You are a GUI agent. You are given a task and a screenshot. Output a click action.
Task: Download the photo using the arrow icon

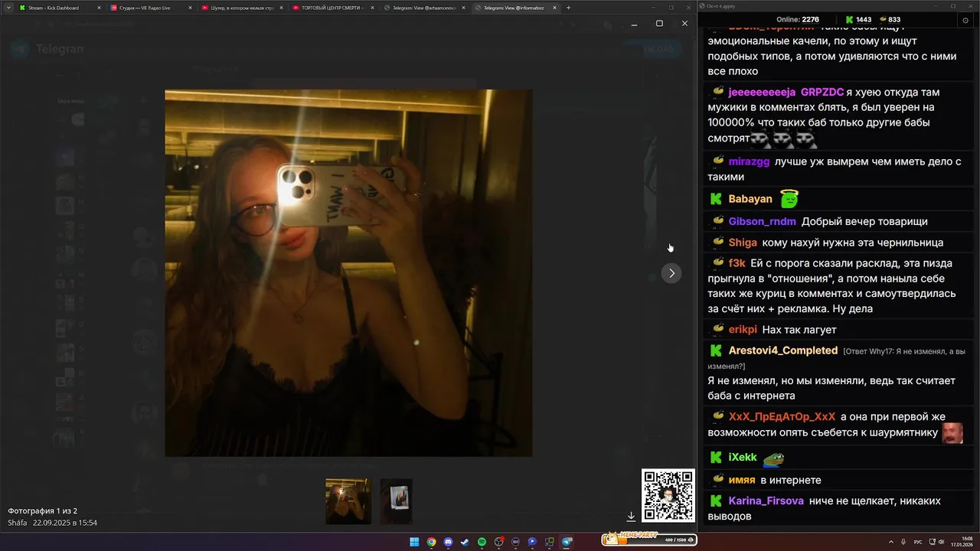tap(631, 517)
